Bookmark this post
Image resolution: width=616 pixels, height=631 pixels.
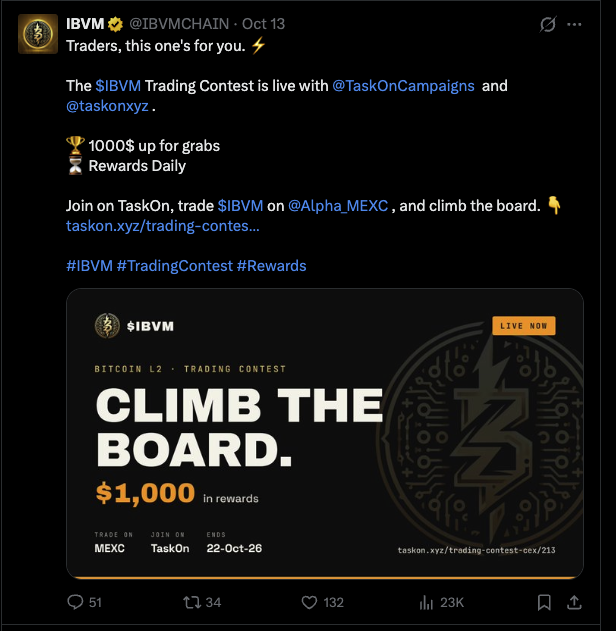click(544, 602)
